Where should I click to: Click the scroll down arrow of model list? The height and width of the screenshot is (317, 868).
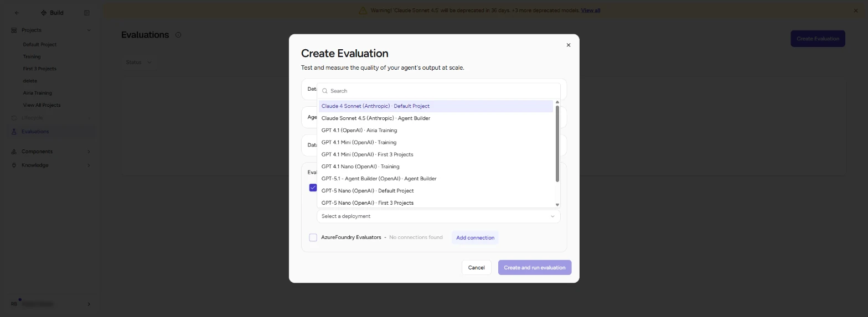click(557, 205)
